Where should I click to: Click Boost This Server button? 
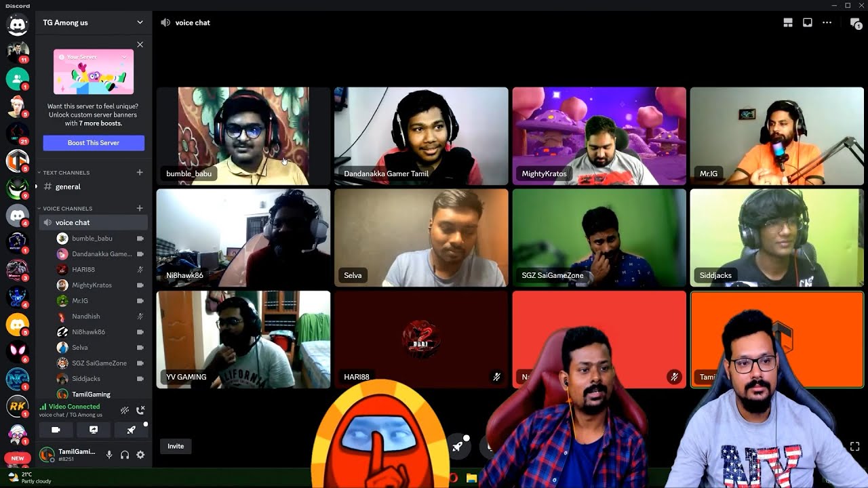tap(94, 143)
